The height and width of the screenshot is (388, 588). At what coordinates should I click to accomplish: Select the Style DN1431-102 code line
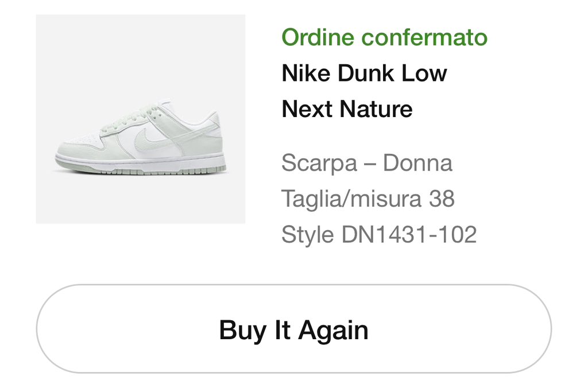coord(379,235)
